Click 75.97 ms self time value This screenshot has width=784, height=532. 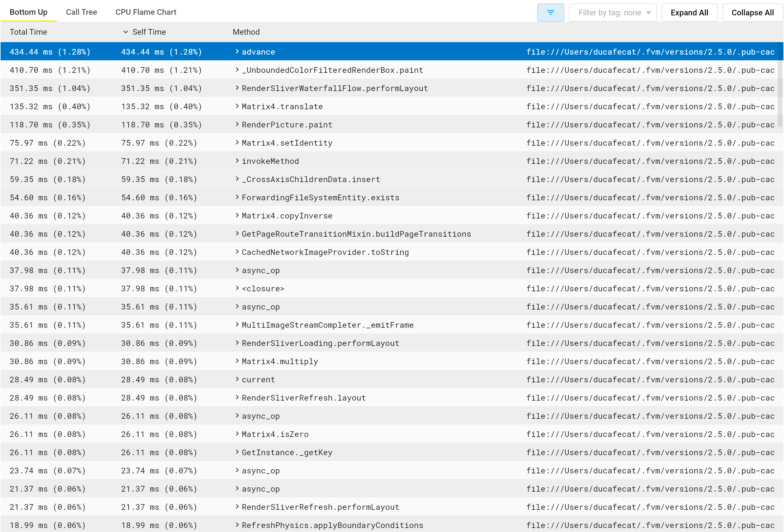[x=159, y=143]
